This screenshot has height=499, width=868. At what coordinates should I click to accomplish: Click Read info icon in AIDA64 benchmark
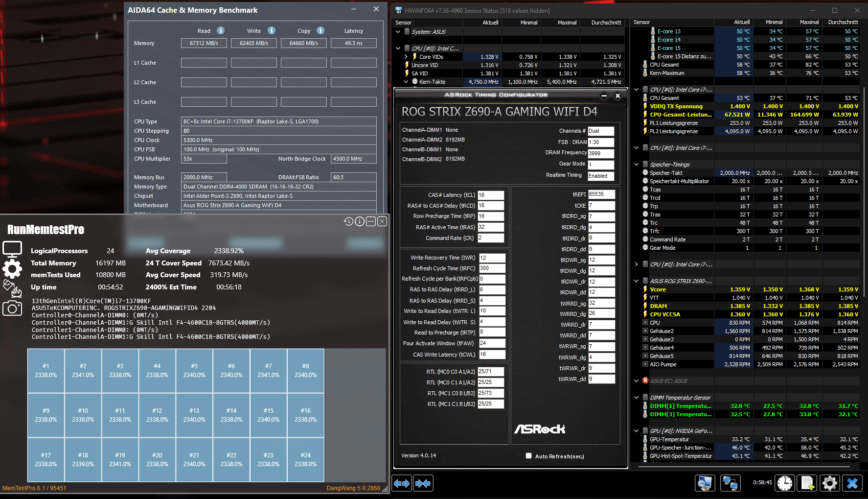[221, 30]
